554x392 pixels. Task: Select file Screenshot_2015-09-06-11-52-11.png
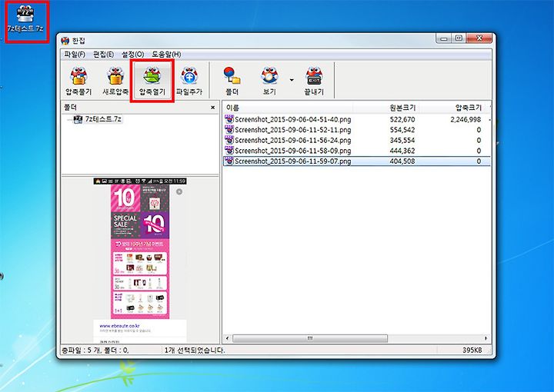click(293, 130)
